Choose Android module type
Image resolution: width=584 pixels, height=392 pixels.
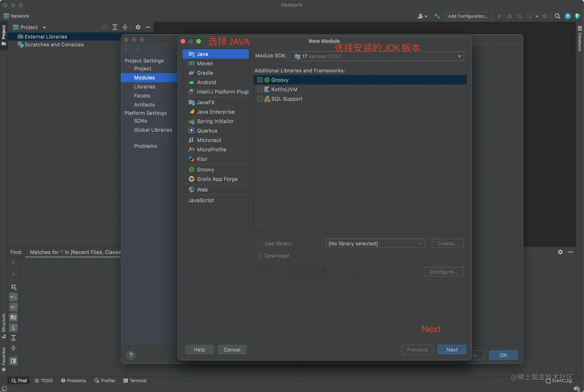pos(216,82)
